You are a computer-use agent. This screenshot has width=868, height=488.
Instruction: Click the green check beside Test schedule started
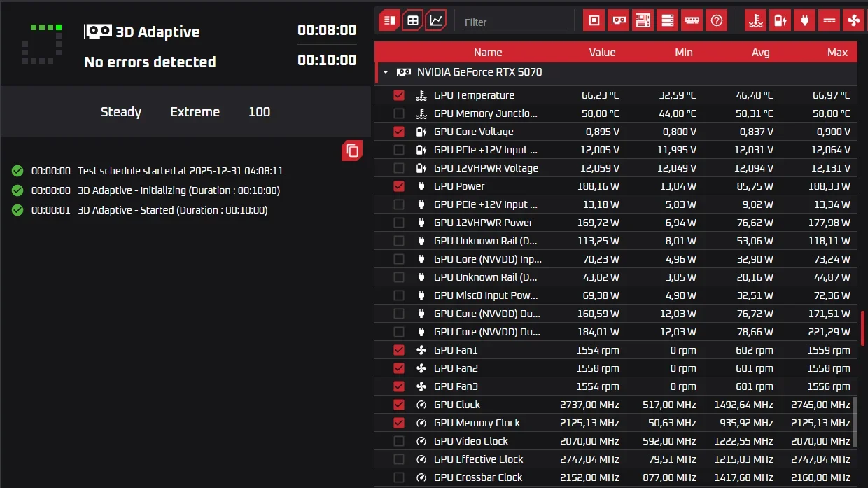pyautogui.click(x=17, y=171)
